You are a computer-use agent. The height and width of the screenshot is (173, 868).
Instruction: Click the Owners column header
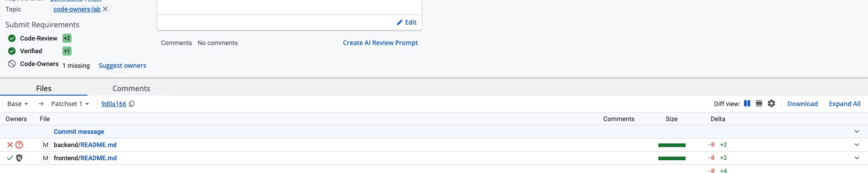[x=16, y=119]
